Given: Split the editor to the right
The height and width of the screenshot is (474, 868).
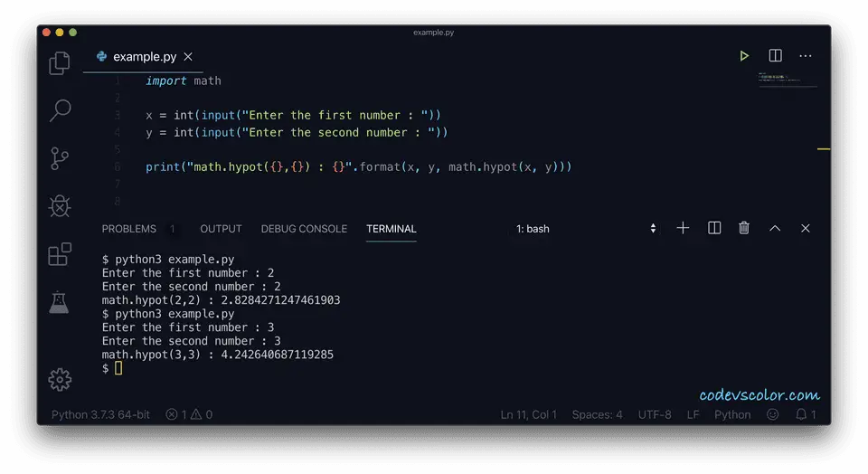Looking at the screenshot, I should click(x=775, y=55).
